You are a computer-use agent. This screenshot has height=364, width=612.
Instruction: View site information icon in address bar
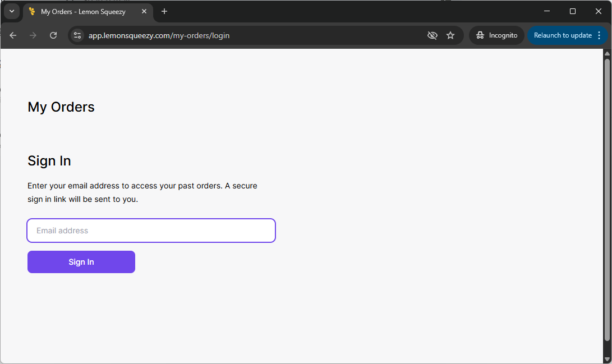[78, 35]
